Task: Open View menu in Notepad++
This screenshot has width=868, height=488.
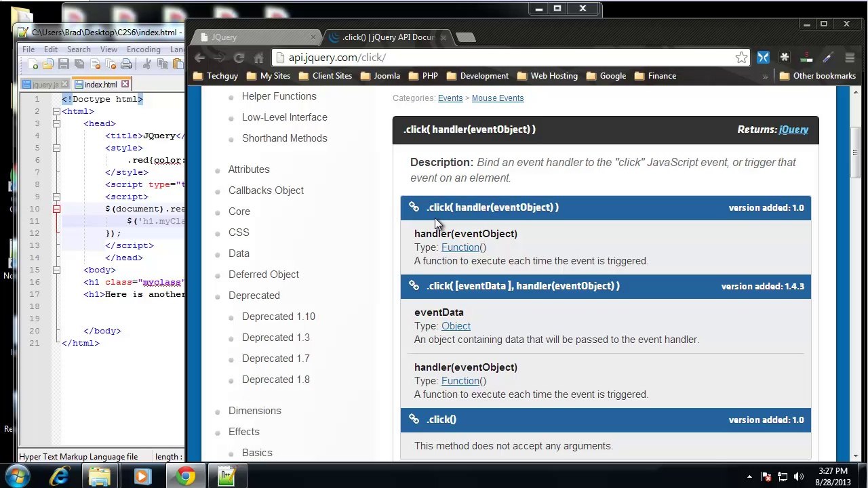Action: pos(108,49)
